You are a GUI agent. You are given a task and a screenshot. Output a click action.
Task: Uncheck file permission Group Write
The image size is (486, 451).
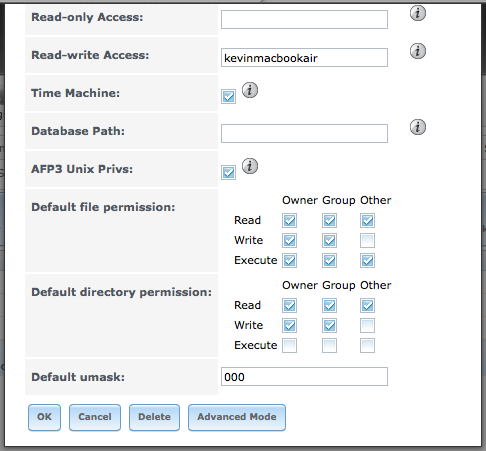[329, 240]
